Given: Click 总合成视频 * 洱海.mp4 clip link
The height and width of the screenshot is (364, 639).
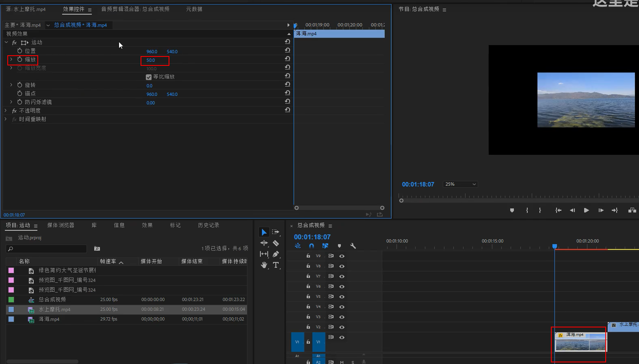Looking at the screenshot, I should coord(80,25).
